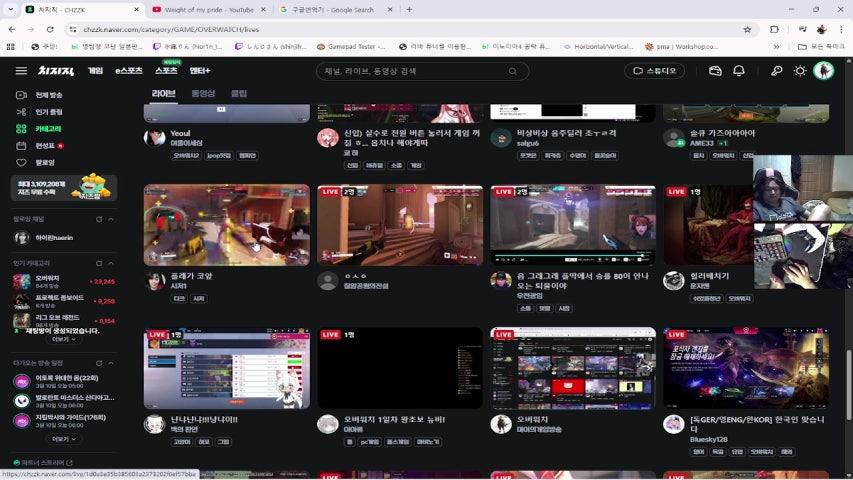Open the Bluesky128 Korean-learning stream thumbnail
This screenshot has height=480, width=853.
[x=746, y=368]
